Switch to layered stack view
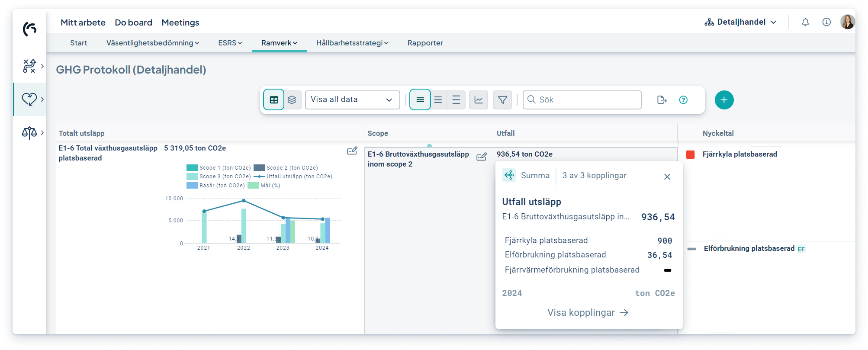The image size is (868, 350). [292, 100]
